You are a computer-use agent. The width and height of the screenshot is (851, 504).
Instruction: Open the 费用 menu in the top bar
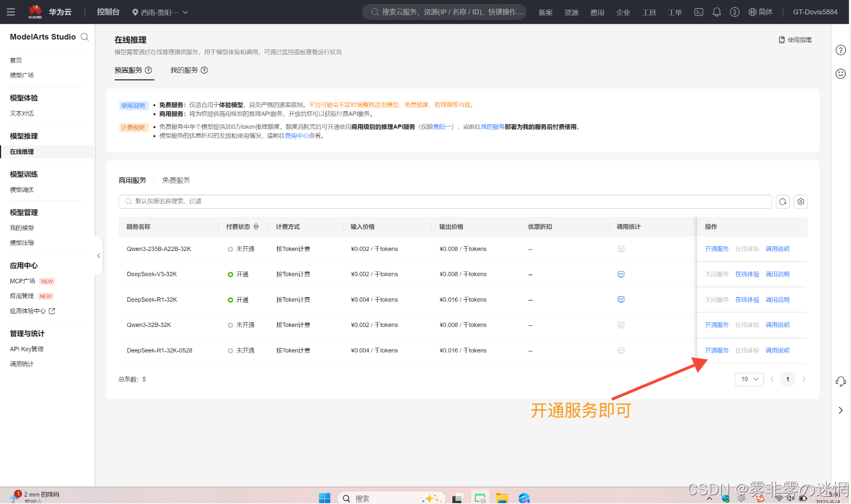[x=597, y=12]
